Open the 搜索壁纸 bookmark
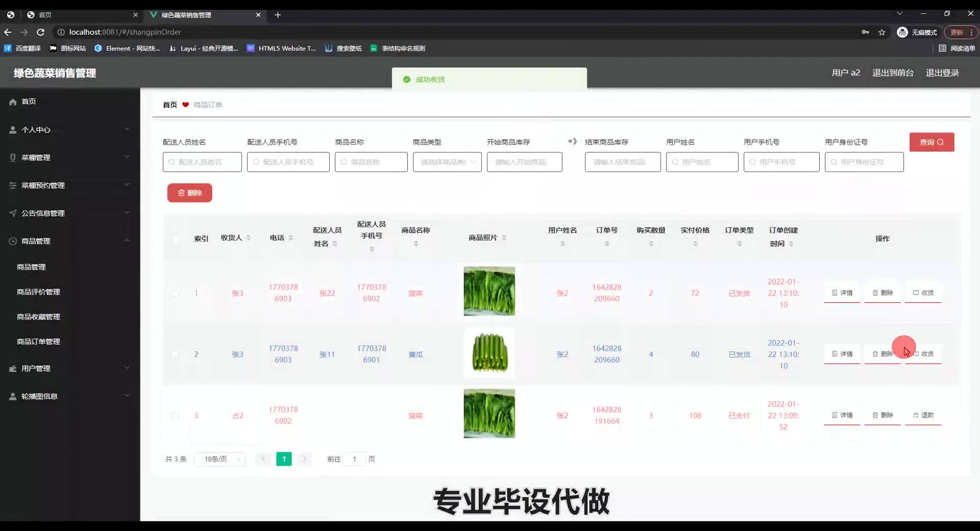Viewport: 980px width, 531px height. 344,49
